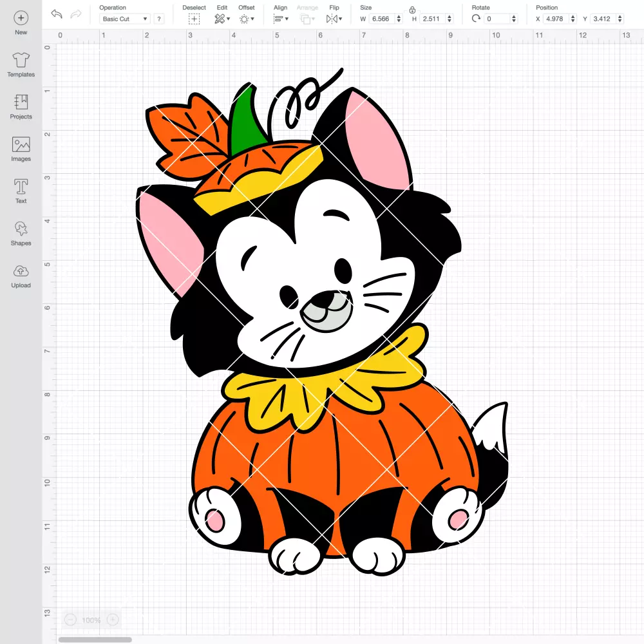Image resolution: width=644 pixels, height=644 pixels.
Task: Select the Text tool
Action: click(21, 191)
